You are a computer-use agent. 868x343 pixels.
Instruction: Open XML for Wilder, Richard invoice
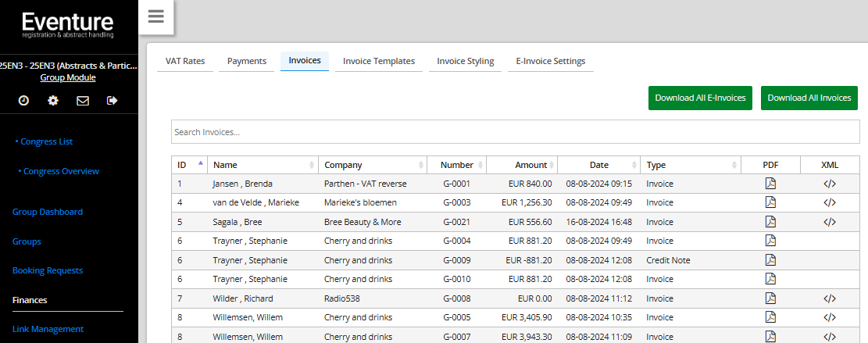pyautogui.click(x=830, y=298)
